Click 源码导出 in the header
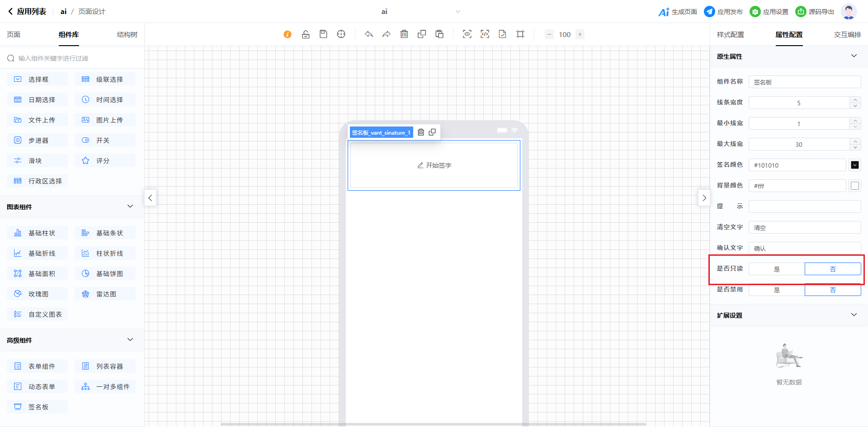 coord(815,12)
